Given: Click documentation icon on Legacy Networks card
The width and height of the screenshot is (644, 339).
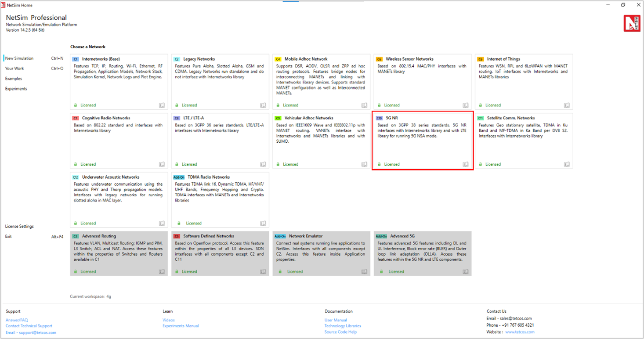Looking at the screenshot, I should coord(263,105).
